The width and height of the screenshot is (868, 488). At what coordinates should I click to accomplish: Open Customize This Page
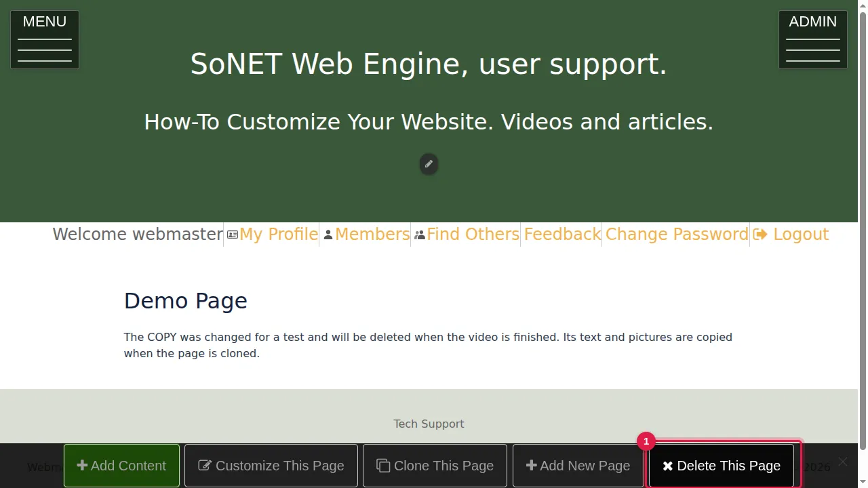point(271,466)
